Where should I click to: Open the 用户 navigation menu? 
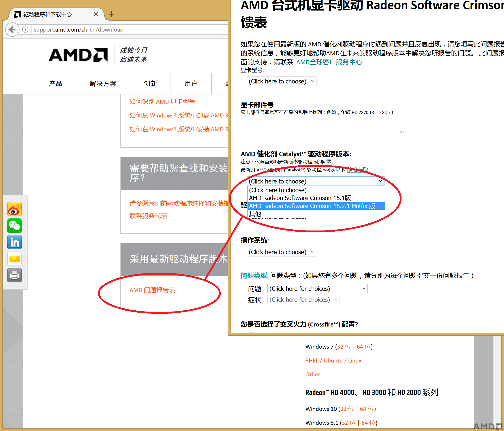[191, 84]
